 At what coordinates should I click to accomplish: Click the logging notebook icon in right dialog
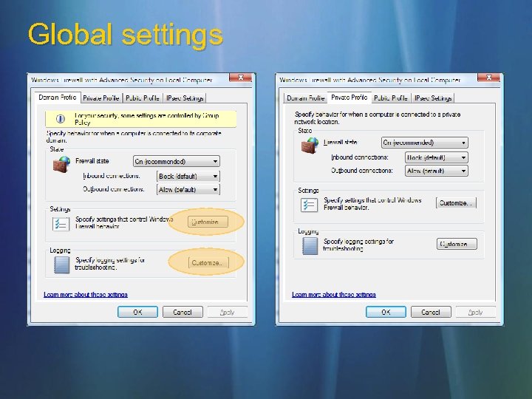coord(310,245)
